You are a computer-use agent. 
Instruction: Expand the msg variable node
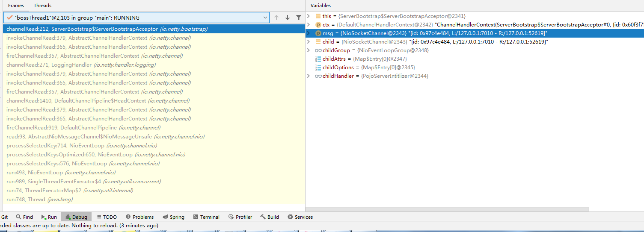pyautogui.click(x=309, y=33)
